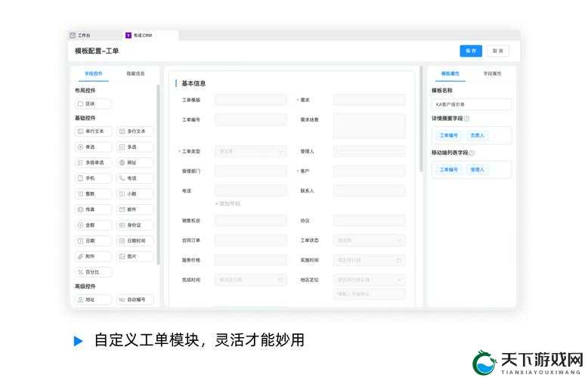Add a 百分比 control

click(x=93, y=272)
